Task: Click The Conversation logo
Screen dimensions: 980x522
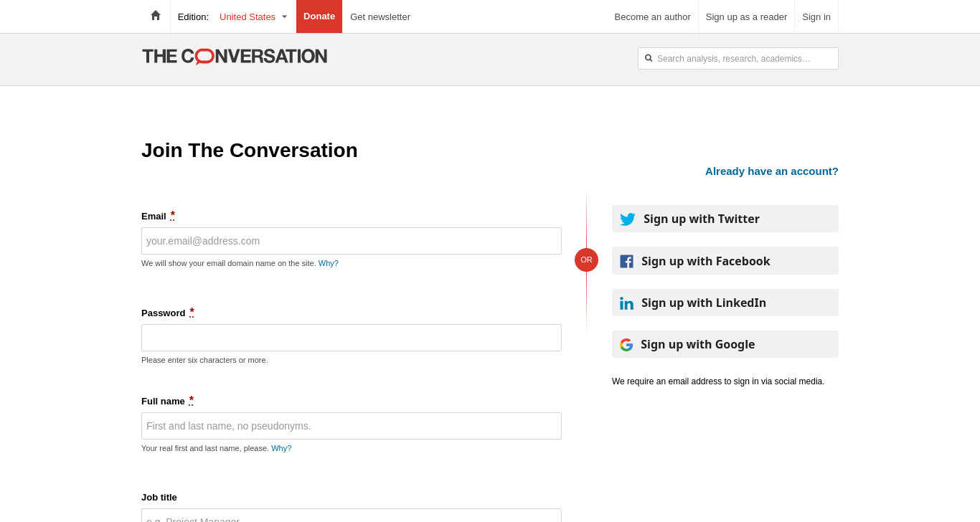Action: (x=235, y=57)
